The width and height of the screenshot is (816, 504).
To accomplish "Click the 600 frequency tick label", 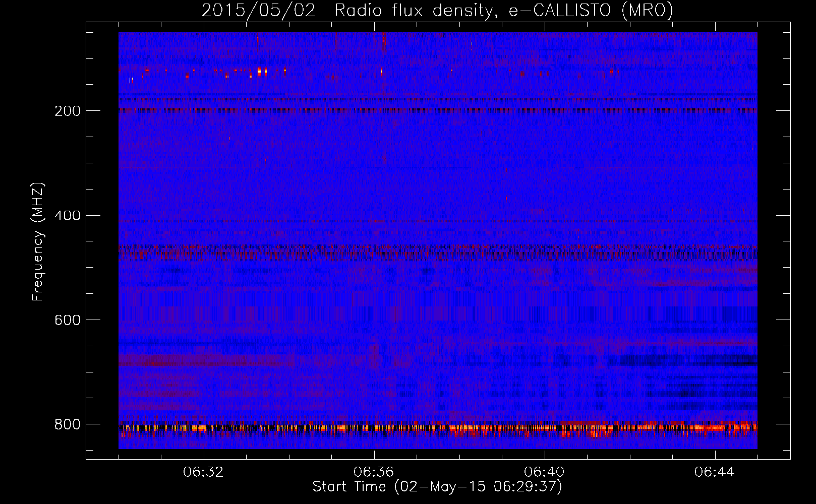I will pos(68,320).
